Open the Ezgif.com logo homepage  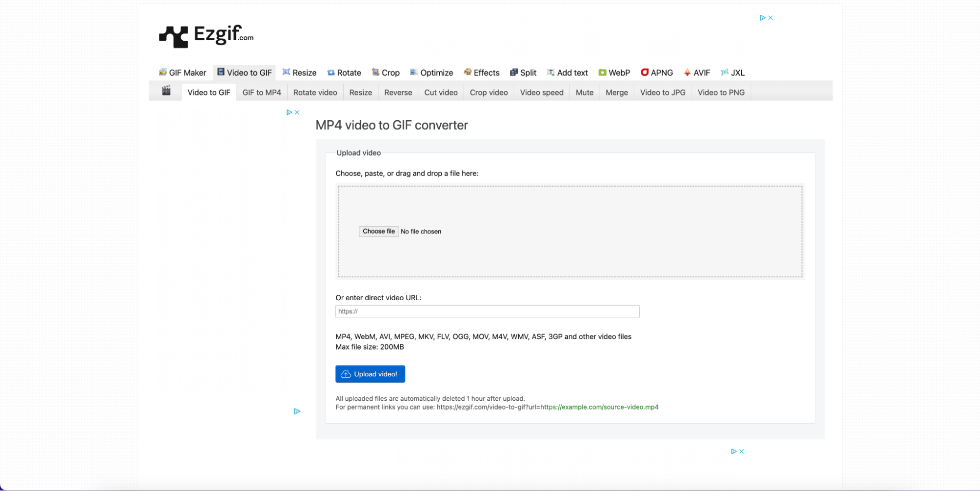pos(206,36)
